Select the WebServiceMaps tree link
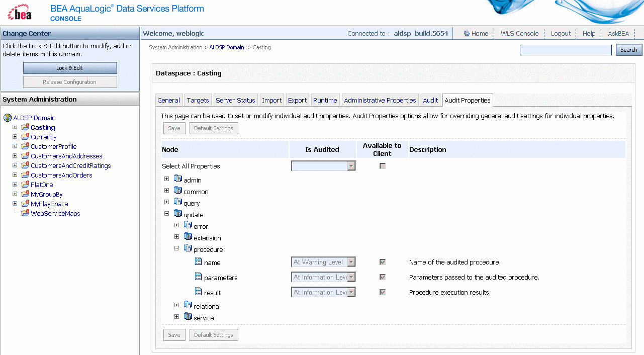This screenshot has width=644, height=355. point(55,213)
